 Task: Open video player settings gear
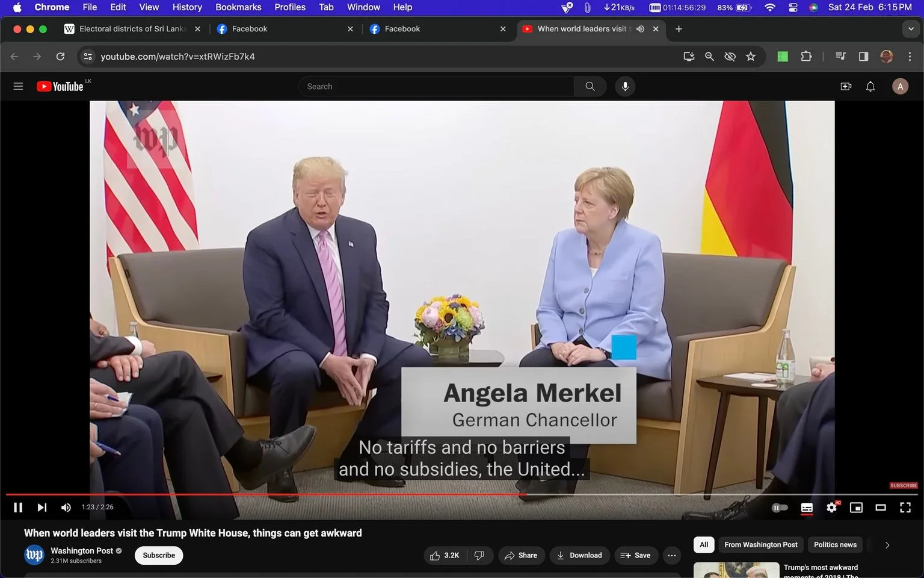832,508
